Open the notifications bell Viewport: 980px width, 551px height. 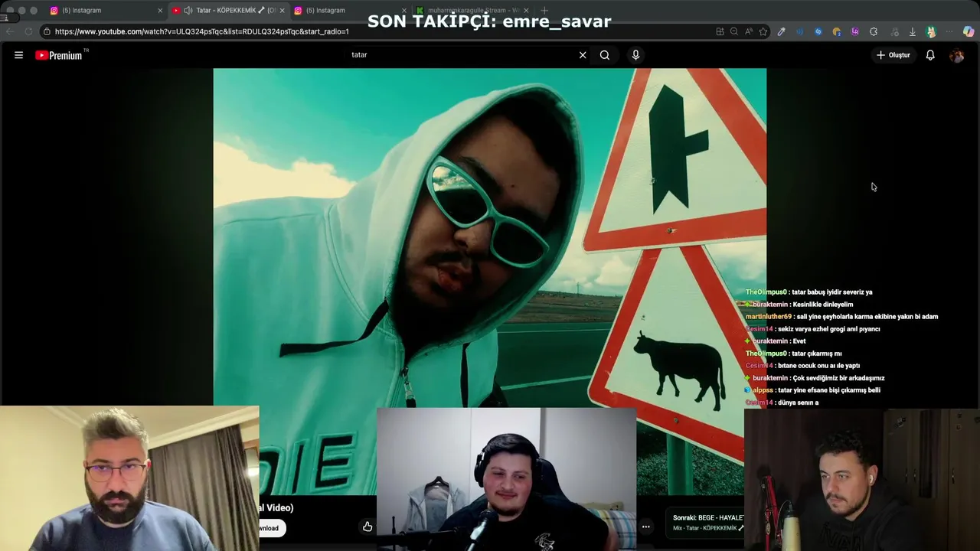(930, 55)
